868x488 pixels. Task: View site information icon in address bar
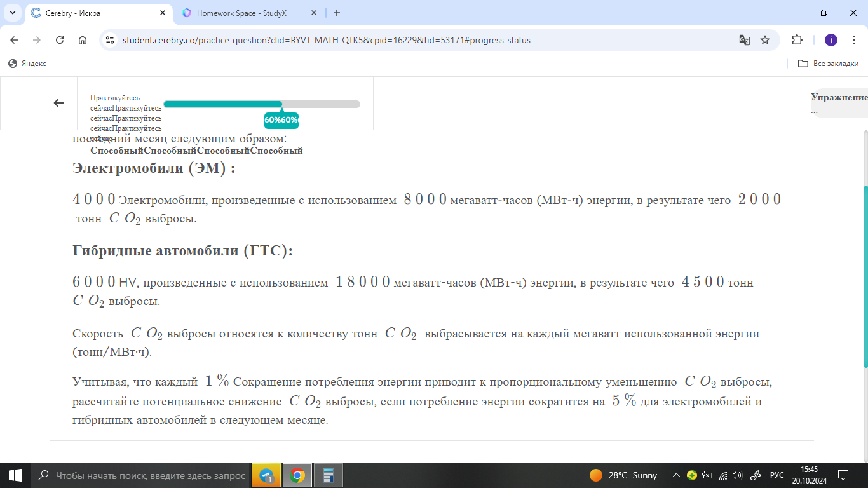(110, 40)
